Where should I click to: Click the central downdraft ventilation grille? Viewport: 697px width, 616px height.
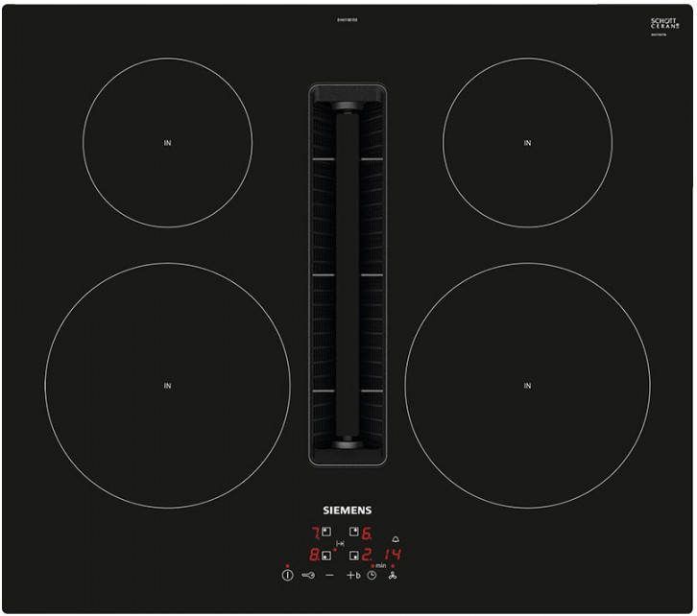coord(348,274)
